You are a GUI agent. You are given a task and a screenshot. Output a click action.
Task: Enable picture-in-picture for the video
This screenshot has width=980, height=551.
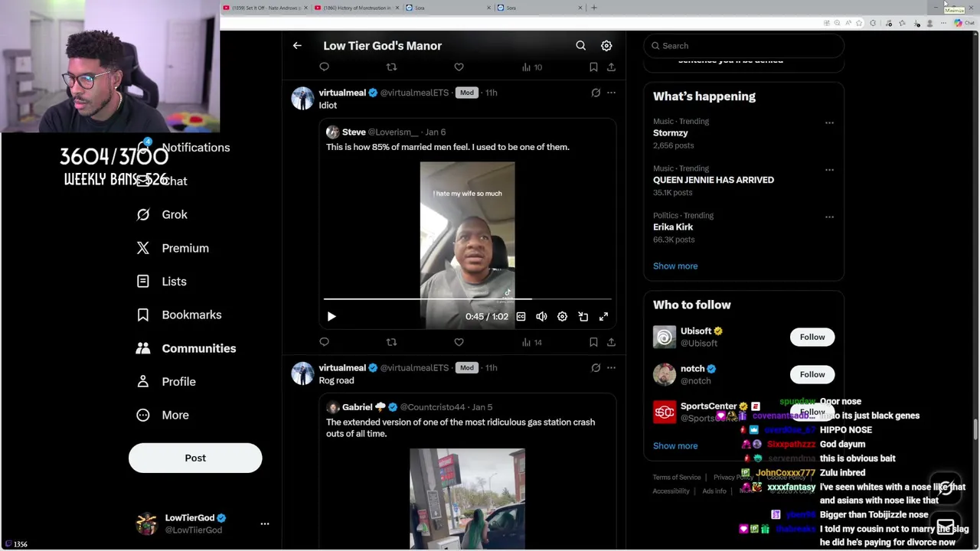point(583,316)
